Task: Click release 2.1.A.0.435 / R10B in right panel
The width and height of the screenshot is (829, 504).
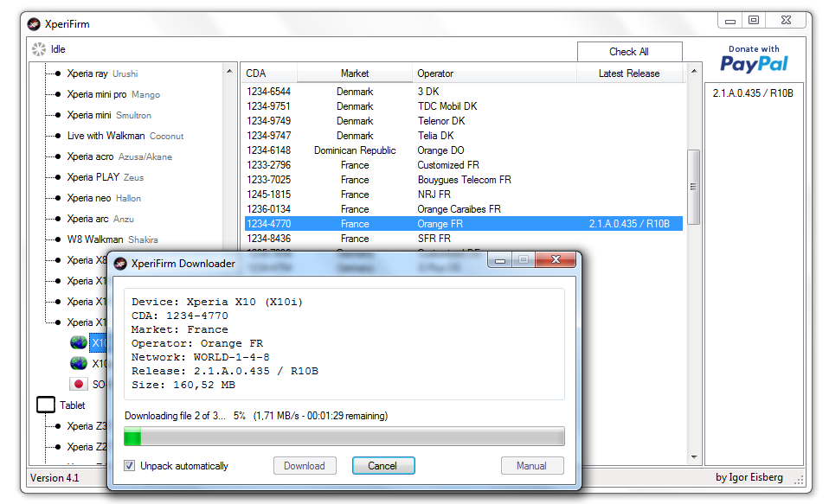Action: [x=753, y=93]
